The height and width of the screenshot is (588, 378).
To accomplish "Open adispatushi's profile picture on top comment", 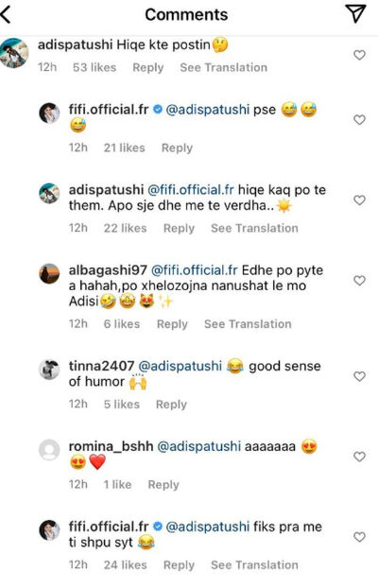I will click(x=14, y=53).
